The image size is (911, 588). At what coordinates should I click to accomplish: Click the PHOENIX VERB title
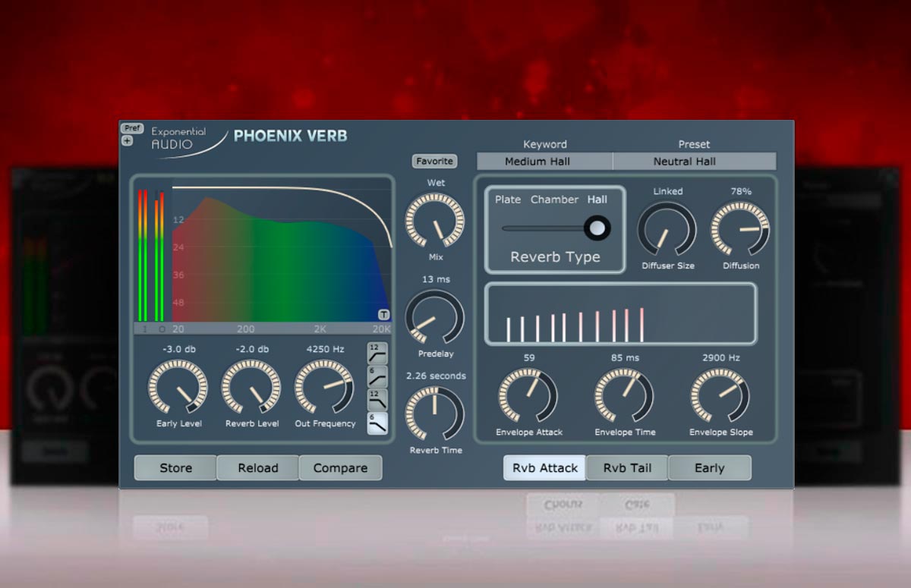[290, 137]
